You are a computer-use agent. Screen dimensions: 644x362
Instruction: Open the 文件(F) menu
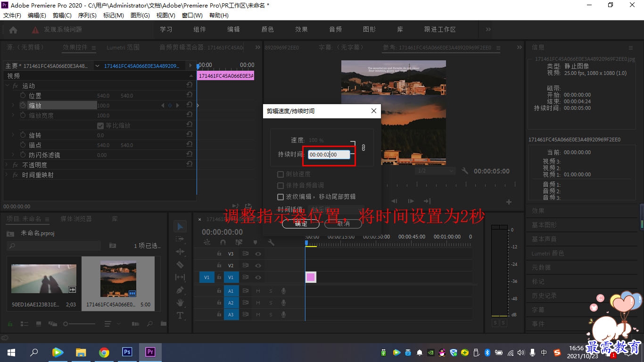pos(12,16)
